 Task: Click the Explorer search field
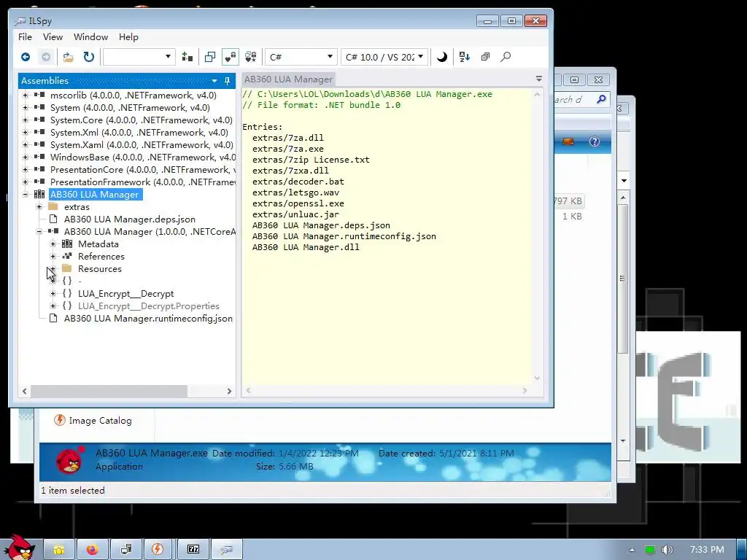pos(581,99)
